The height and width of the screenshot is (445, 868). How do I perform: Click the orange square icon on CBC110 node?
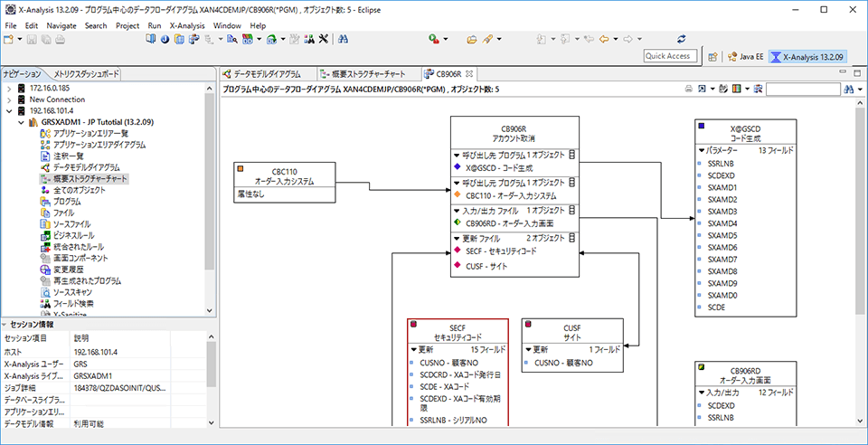(x=241, y=169)
